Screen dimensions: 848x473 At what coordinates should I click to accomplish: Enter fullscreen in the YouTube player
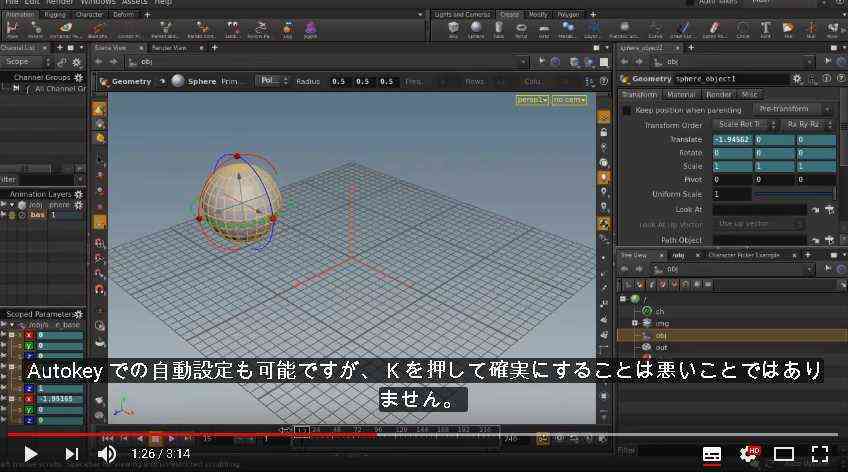click(x=820, y=454)
